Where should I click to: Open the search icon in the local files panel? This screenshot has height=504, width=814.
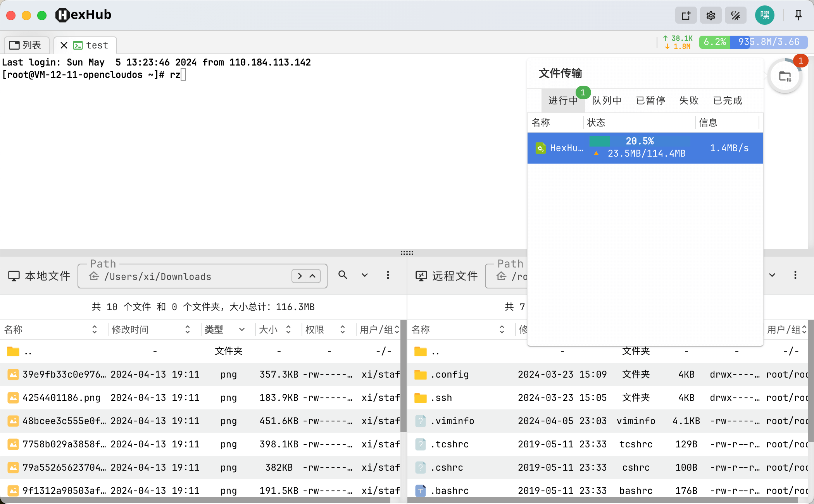(343, 275)
